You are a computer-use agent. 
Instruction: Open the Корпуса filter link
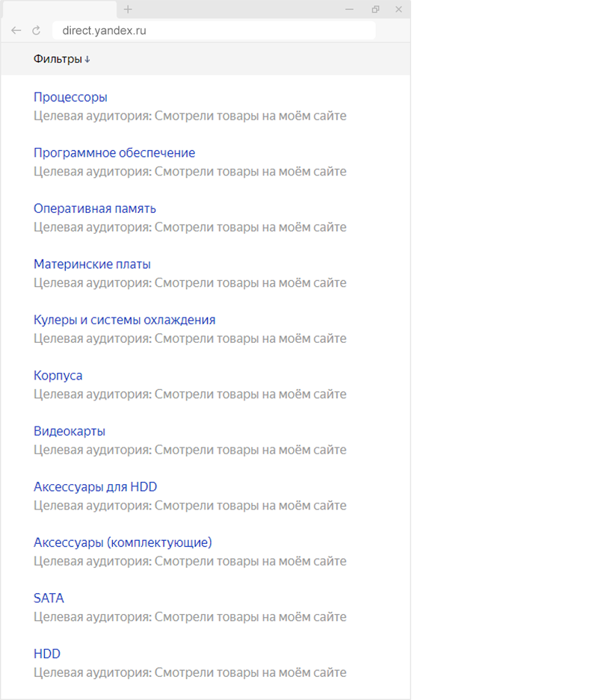pos(58,376)
